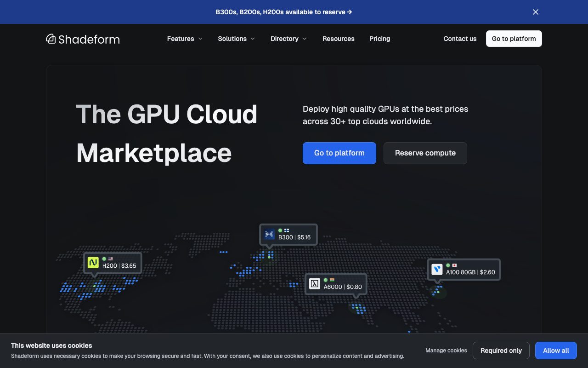The height and width of the screenshot is (368, 588).
Task: Click the Nebius icon on the H200 card
Action: point(93,263)
